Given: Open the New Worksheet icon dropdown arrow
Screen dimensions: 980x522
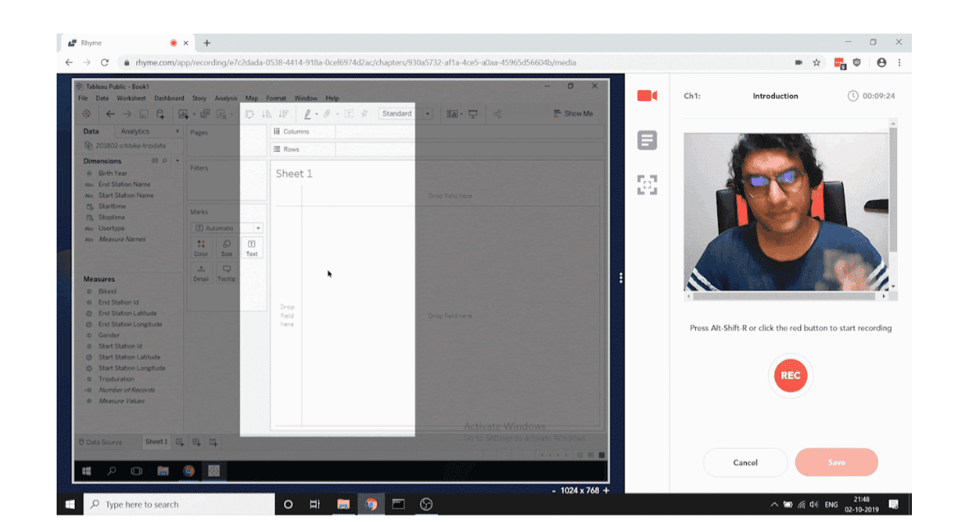Looking at the screenshot, I should click(x=194, y=114).
